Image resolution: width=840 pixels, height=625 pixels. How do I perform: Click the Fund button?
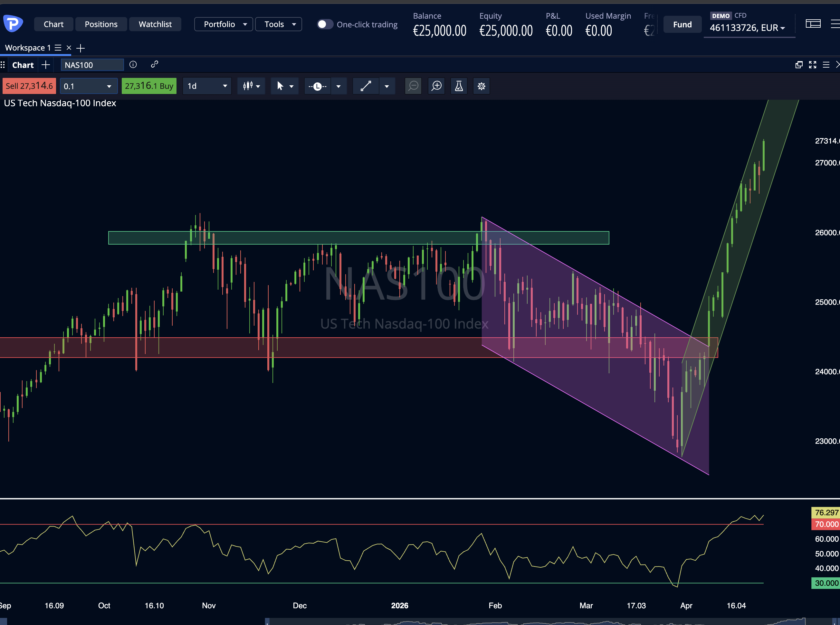682,24
